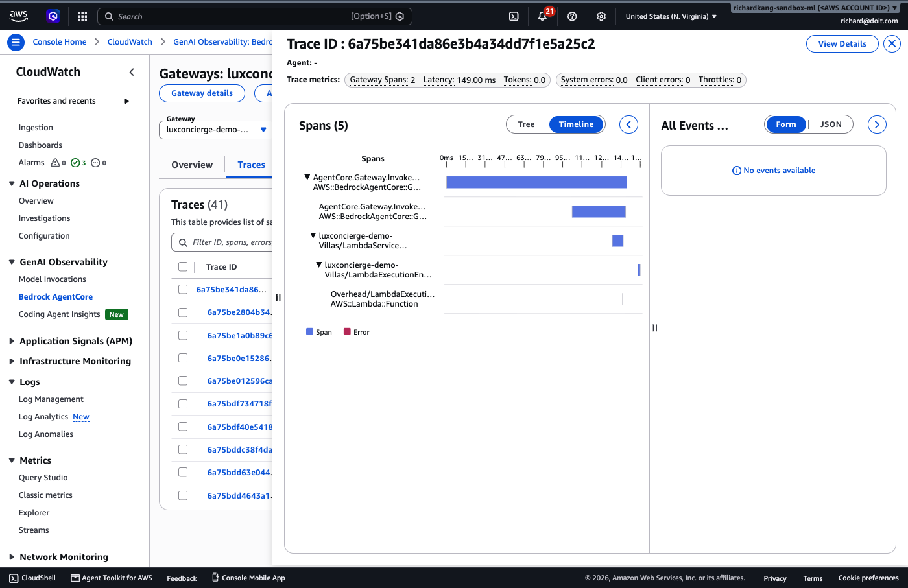The height and width of the screenshot is (588, 908).
Task: Focus the Filter ID, spans, errors field
Action: 222,242
